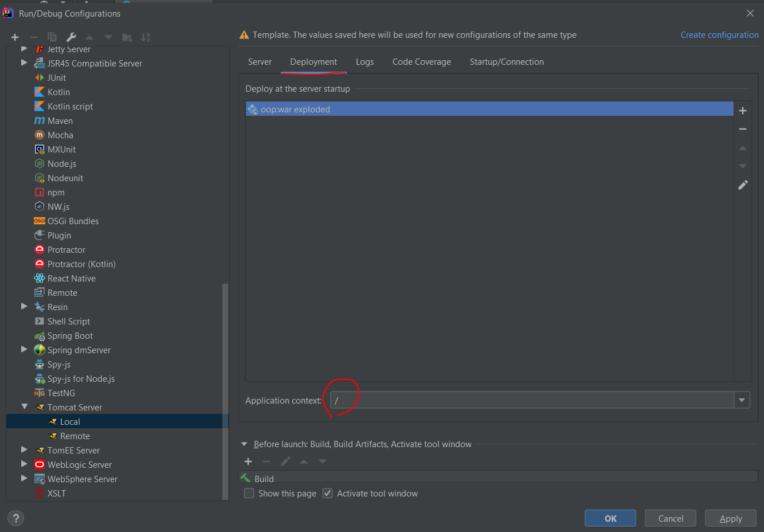Switch to Startup/Connection tab

coord(507,62)
